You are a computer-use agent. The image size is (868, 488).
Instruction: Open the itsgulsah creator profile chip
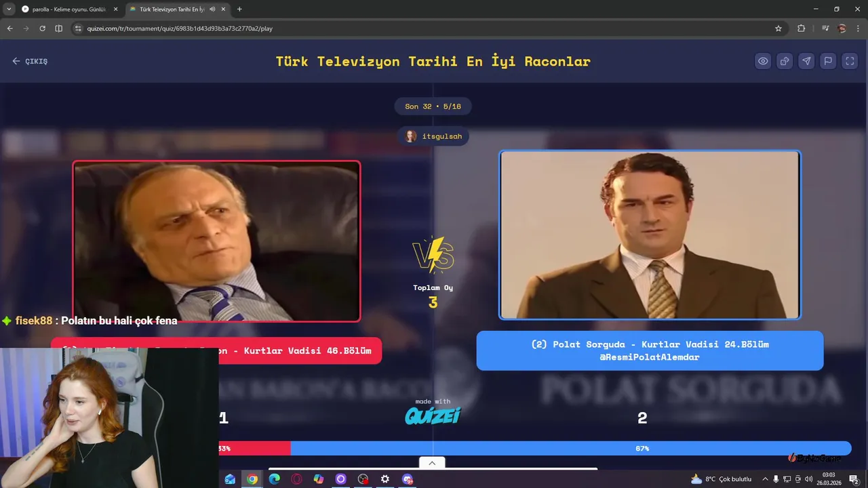click(433, 136)
